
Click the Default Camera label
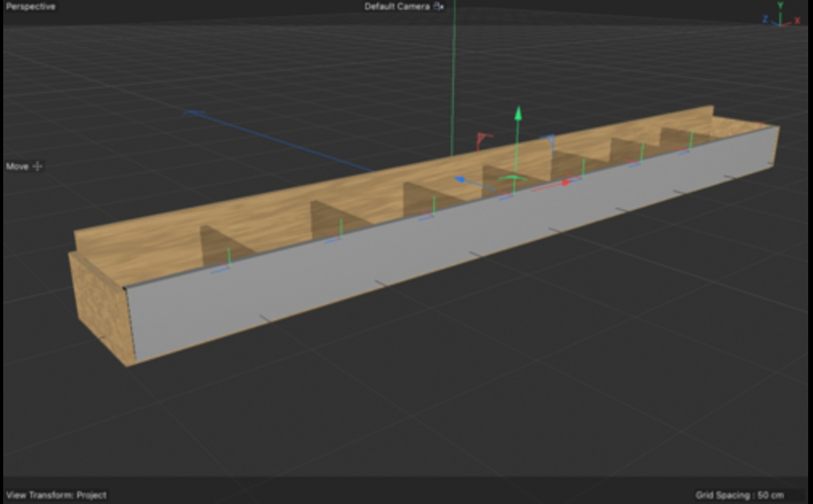pos(397,6)
